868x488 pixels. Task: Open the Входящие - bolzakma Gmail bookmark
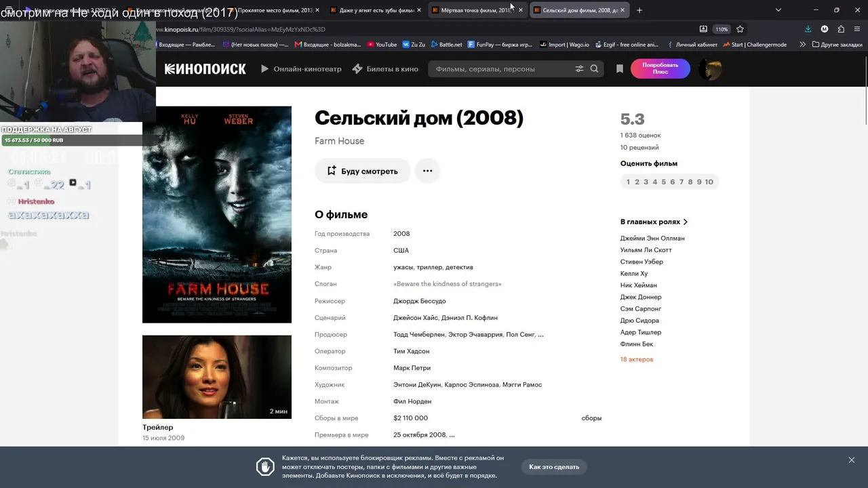[329, 45]
